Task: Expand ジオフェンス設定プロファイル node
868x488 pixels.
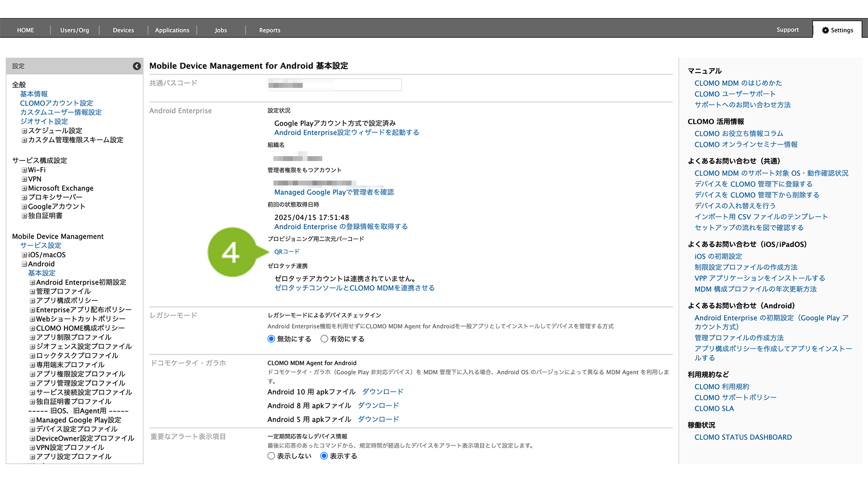Action: (32, 346)
